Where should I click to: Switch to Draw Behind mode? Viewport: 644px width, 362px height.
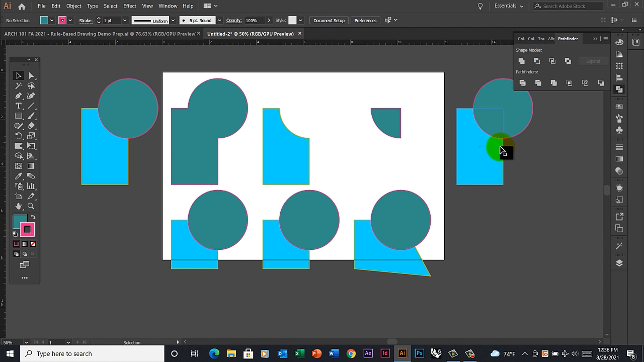[x=25, y=254]
